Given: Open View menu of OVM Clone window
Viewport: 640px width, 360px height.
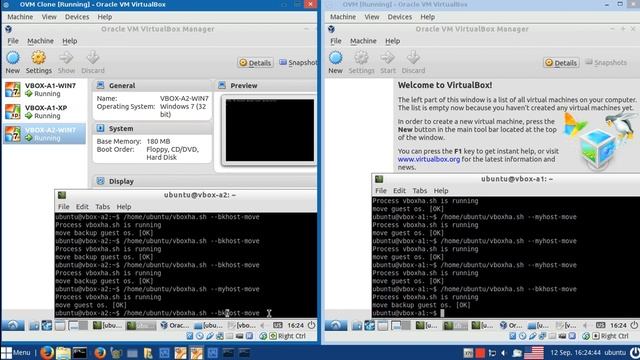Looking at the screenshot, I should coord(49,17).
